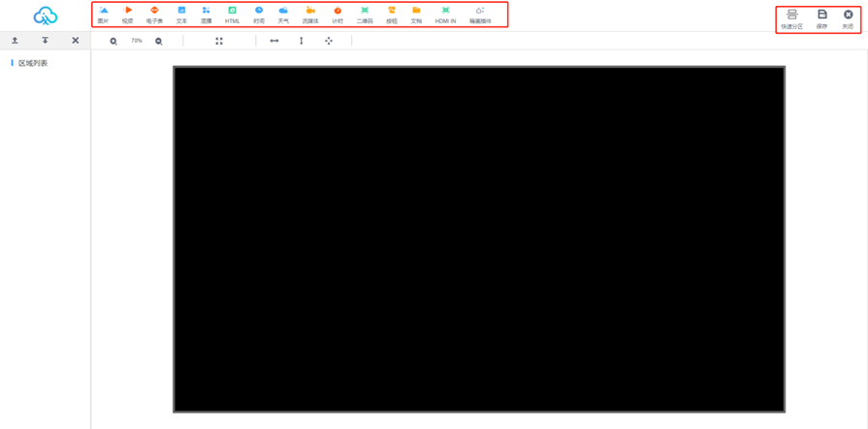Insert a 文档 (document) component
Viewport: 868px width, 429px height.
click(x=416, y=14)
